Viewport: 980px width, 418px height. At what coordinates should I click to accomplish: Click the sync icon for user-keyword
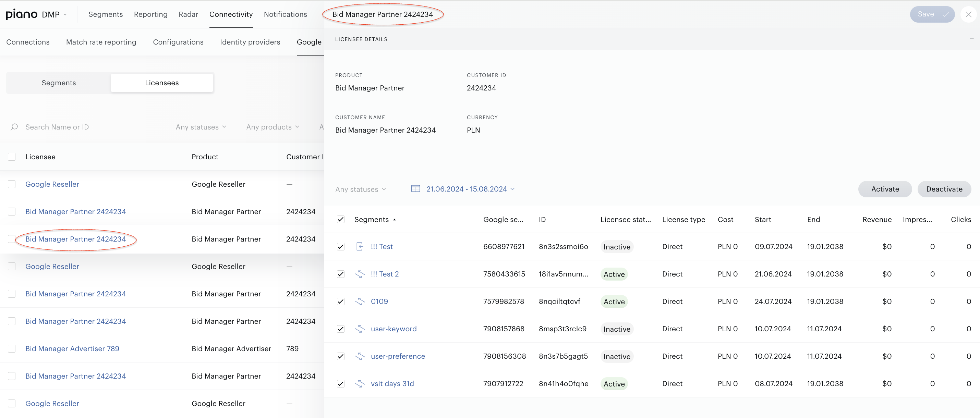pyautogui.click(x=360, y=329)
